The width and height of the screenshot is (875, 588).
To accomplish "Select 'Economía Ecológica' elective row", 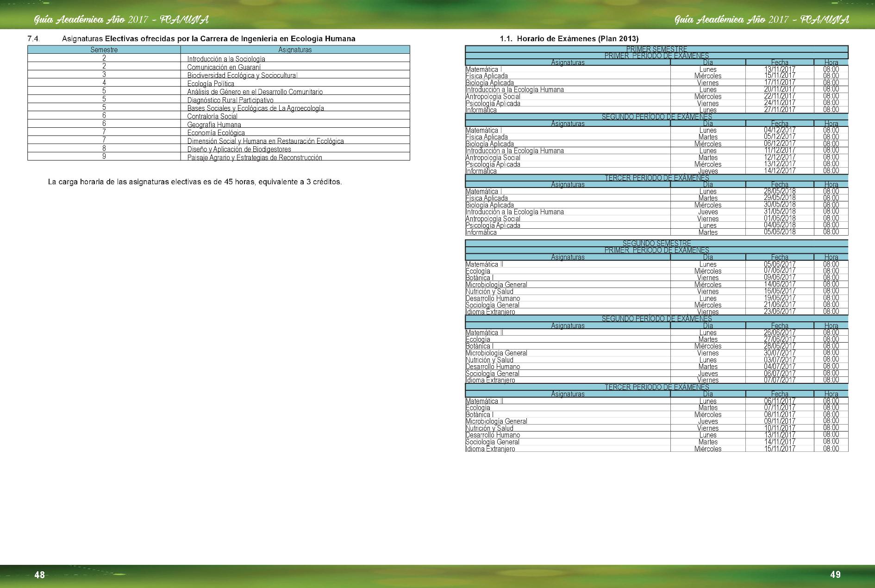I will [219, 132].
